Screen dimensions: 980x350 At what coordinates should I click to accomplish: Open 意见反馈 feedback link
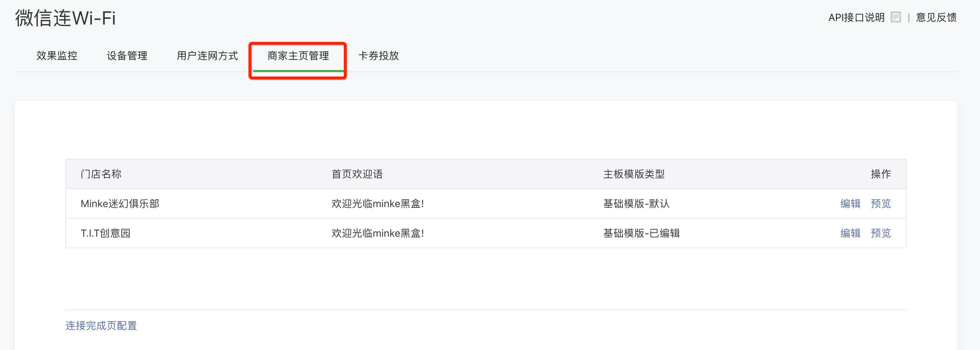pyautogui.click(x=936, y=17)
